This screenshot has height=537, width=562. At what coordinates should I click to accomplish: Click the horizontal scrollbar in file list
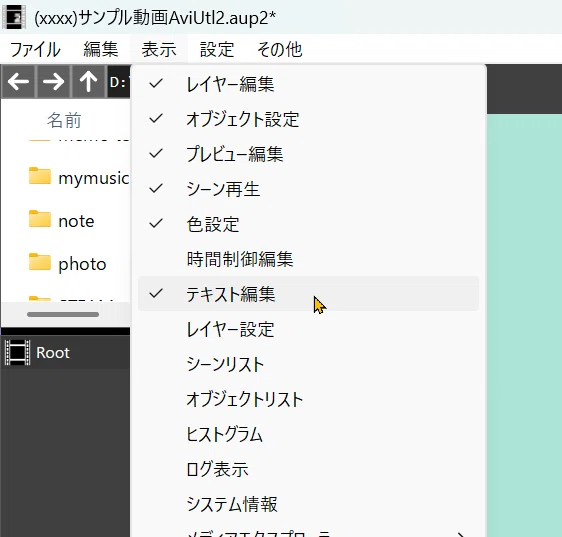[x=63, y=314]
